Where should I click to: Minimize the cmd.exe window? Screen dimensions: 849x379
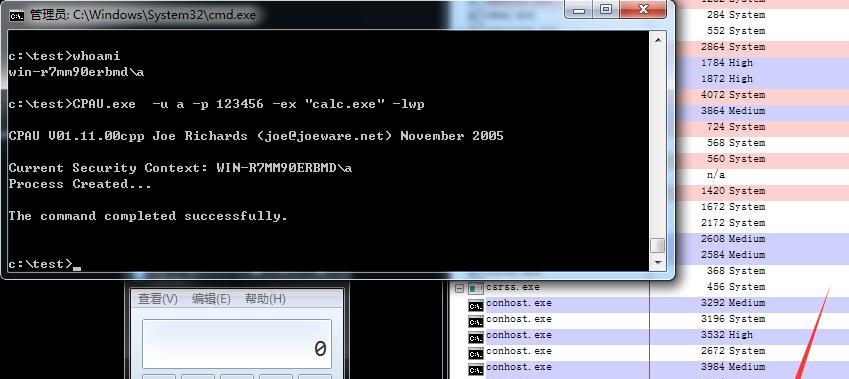(x=579, y=9)
